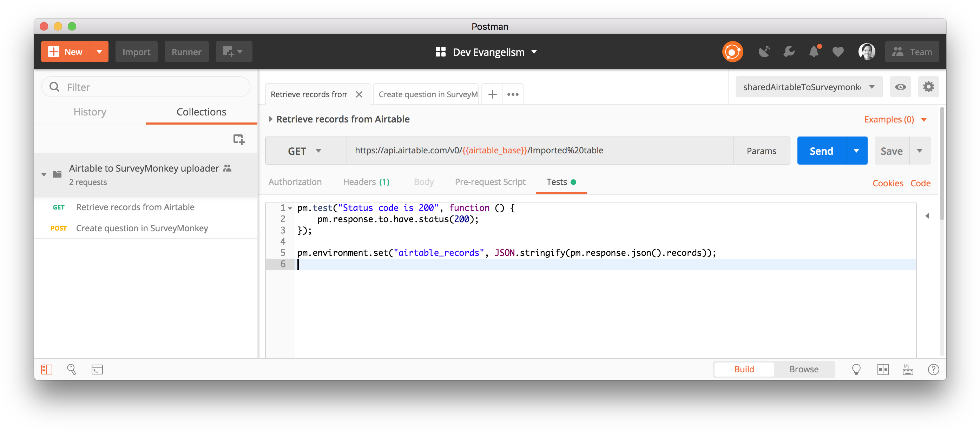
Task: Open the interceptor satellite icon
Action: [x=764, y=52]
